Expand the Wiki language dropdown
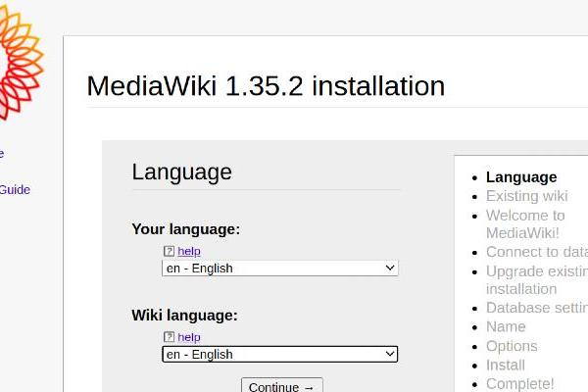The image size is (588, 392). click(280, 355)
